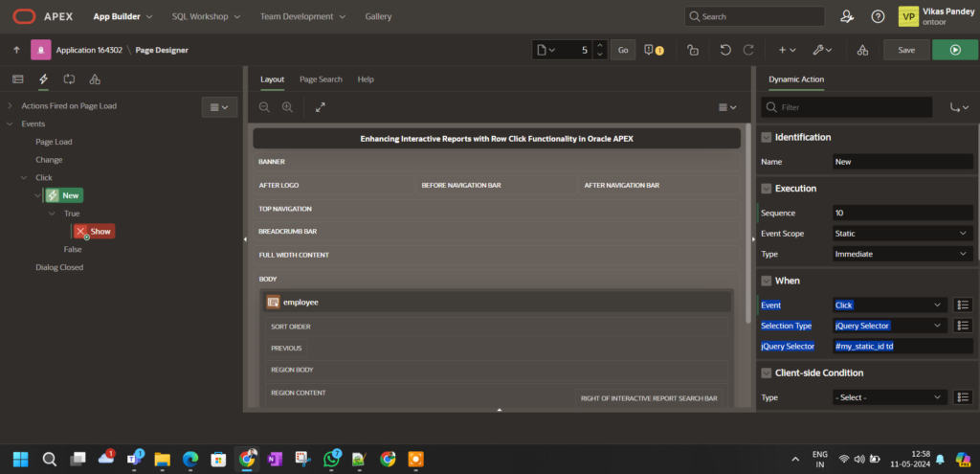Viewport: 980px width, 474px height.
Task: Collapse the Identification section toggle
Action: point(766,137)
